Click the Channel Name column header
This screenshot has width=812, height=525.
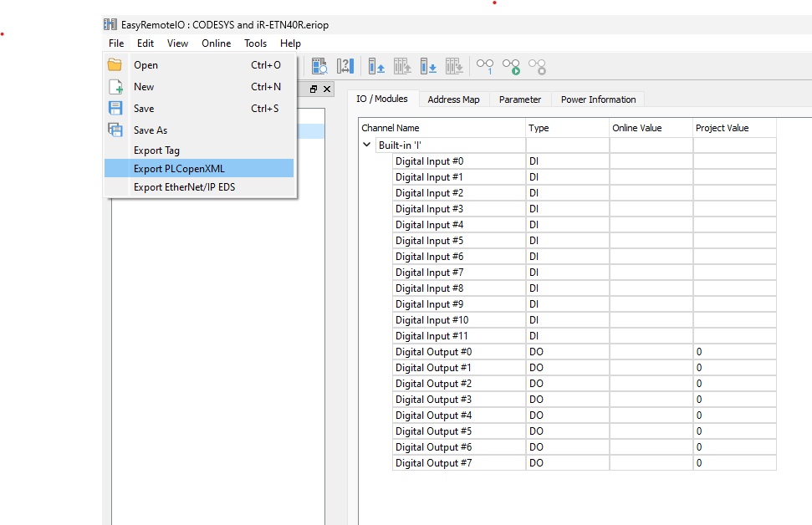[442, 128]
